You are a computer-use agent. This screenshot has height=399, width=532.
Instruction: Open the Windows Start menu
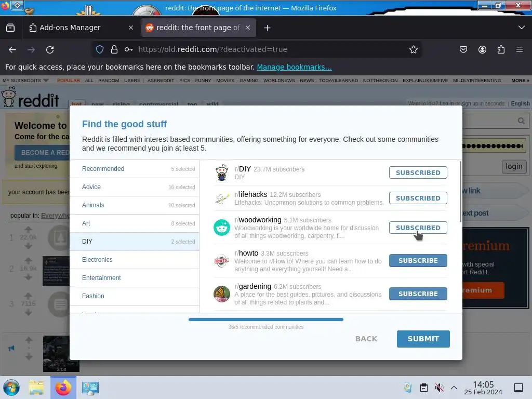[x=11, y=388]
